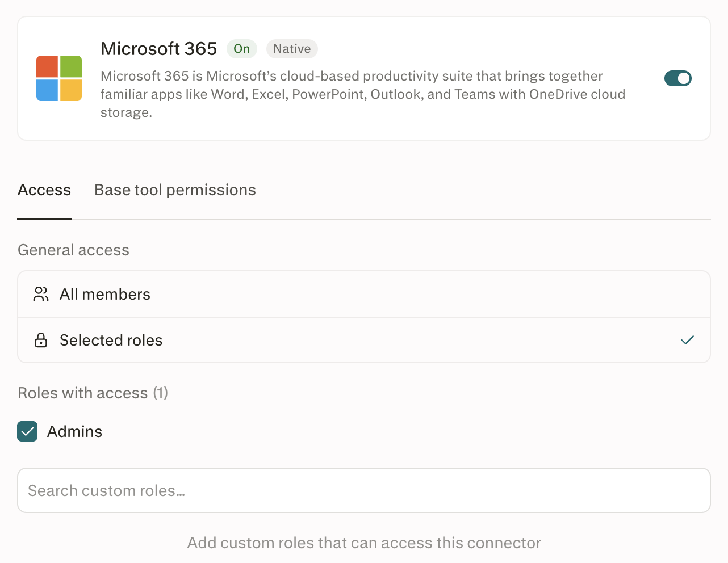This screenshot has width=728, height=563.
Task: Click the General access heading
Action: pyautogui.click(x=73, y=250)
